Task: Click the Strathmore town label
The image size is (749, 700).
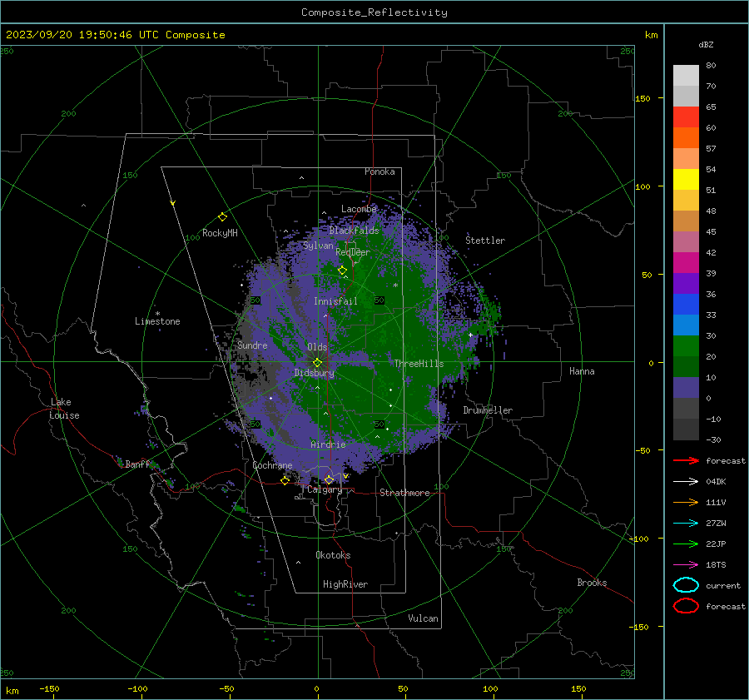Action: point(404,493)
